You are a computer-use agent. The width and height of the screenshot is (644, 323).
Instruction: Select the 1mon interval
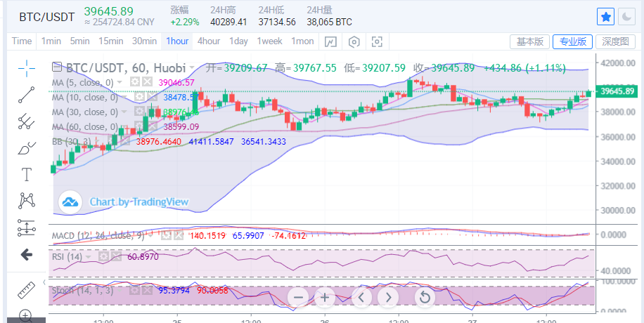[302, 41]
